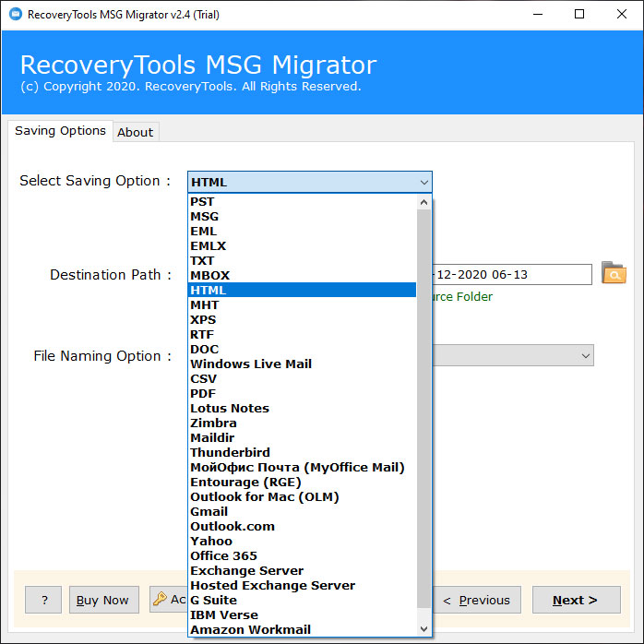
Task: Select Office 365 in the list
Action: pyautogui.click(x=302, y=556)
